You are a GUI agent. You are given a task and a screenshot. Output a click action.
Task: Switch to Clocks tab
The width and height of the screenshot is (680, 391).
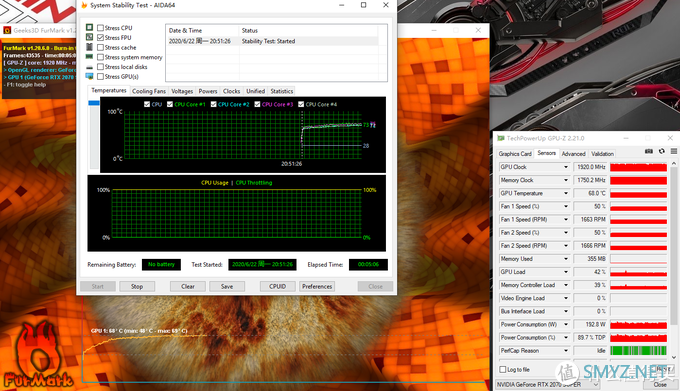coord(232,91)
